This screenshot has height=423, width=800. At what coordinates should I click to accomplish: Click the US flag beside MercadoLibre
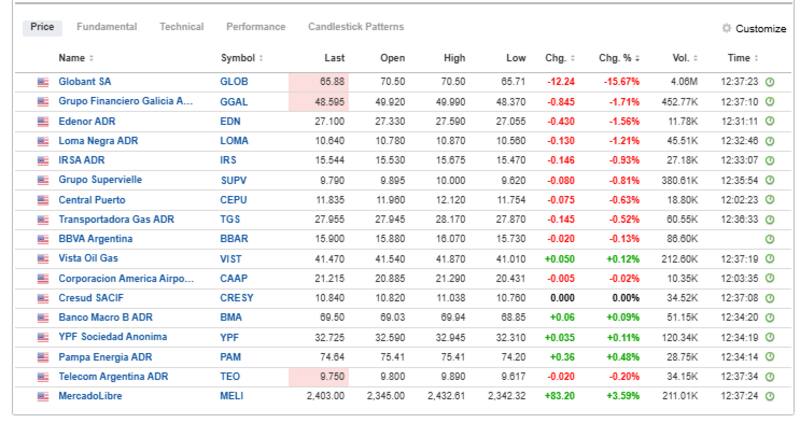[43, 395]
